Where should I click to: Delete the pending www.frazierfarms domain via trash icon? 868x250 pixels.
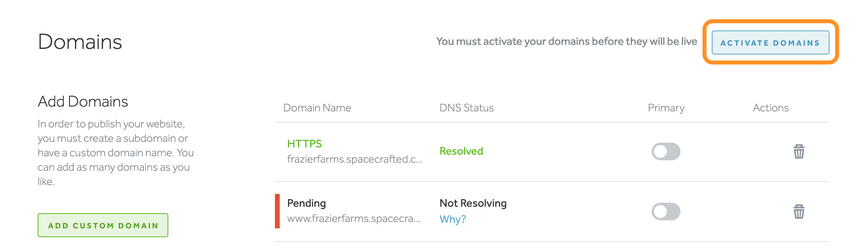tap(799, 212)
